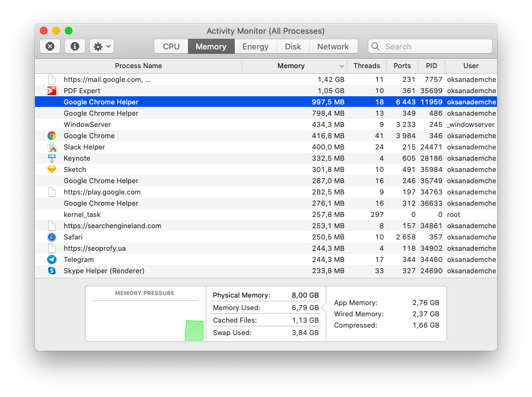The width and height of the screenshot is (532, 397).
Task: Sort by PID column header
Action: pos(431,66)
